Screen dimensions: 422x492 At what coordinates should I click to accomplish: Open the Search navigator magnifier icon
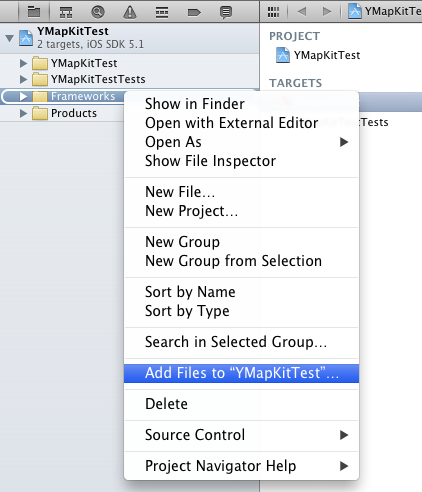[98, 12]
